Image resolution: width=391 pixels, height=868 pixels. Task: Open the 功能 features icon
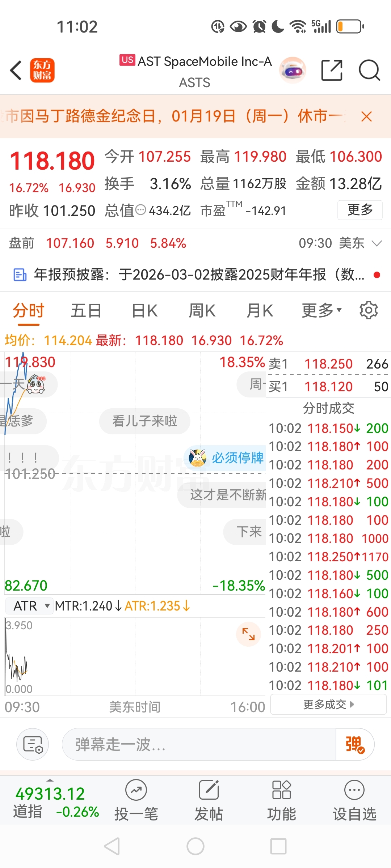(x=282, y=800)
